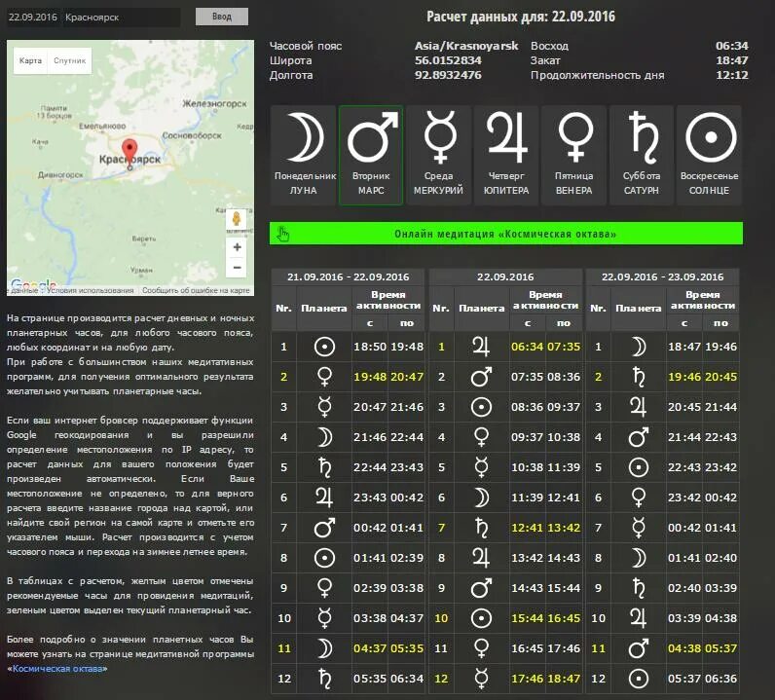Zoom out on the map

[x=238, y=268]
